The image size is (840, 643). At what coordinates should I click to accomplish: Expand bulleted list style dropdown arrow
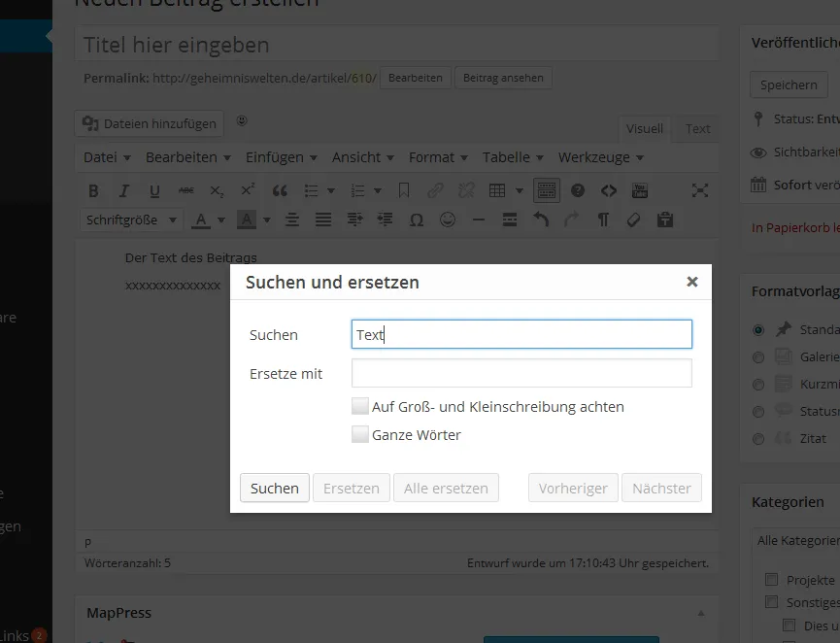point(331,190)
